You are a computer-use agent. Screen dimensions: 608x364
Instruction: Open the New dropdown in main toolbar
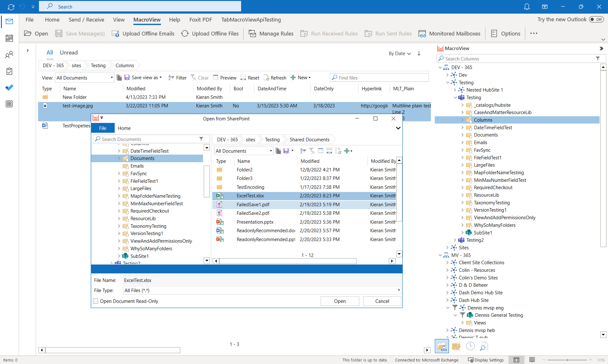pyautogui.click(x=301, y=78)
